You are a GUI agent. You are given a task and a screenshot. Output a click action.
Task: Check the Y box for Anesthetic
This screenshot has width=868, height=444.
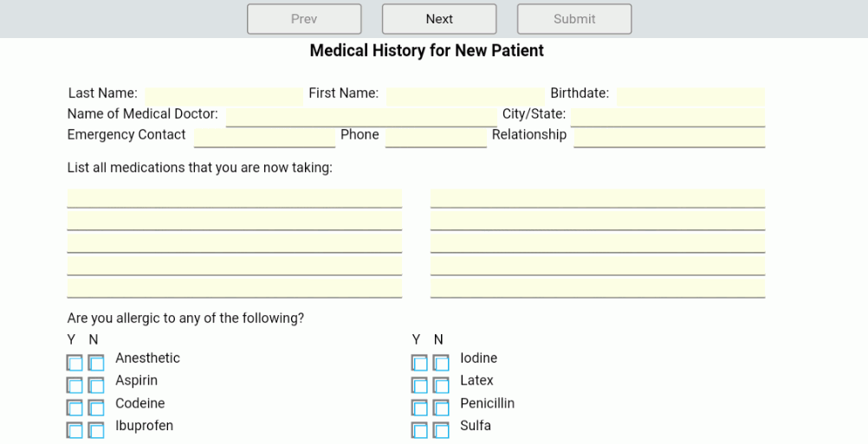[x=74, y=363]
